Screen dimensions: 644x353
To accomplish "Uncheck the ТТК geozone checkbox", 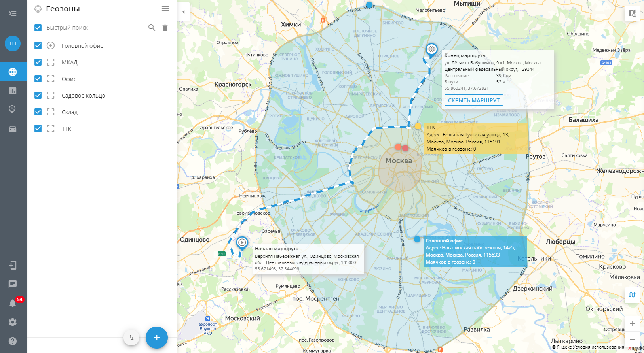I will 38,128.
